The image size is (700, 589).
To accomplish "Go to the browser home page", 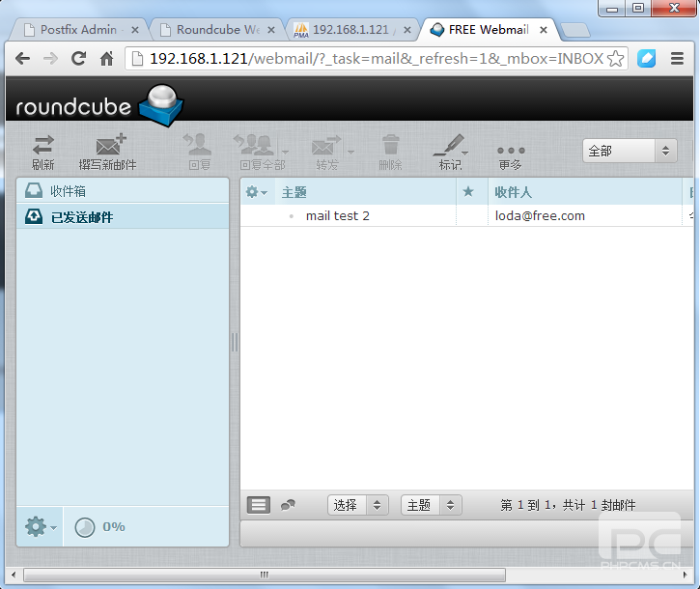I will (107, 59).
